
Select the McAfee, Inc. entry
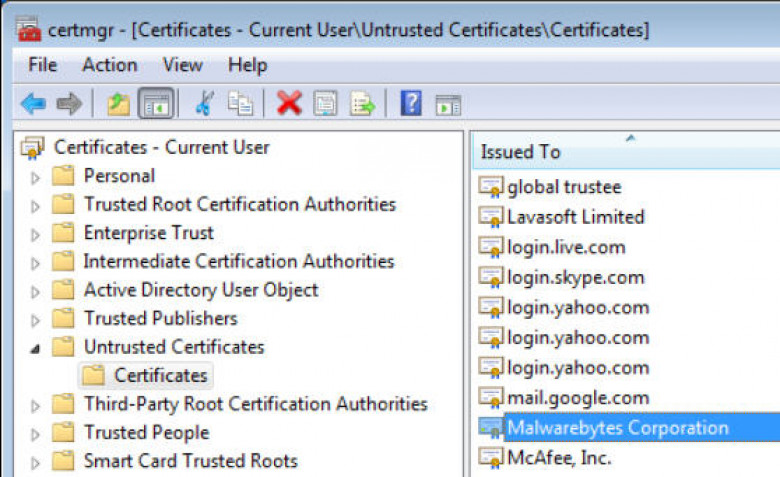coord(559,458)
